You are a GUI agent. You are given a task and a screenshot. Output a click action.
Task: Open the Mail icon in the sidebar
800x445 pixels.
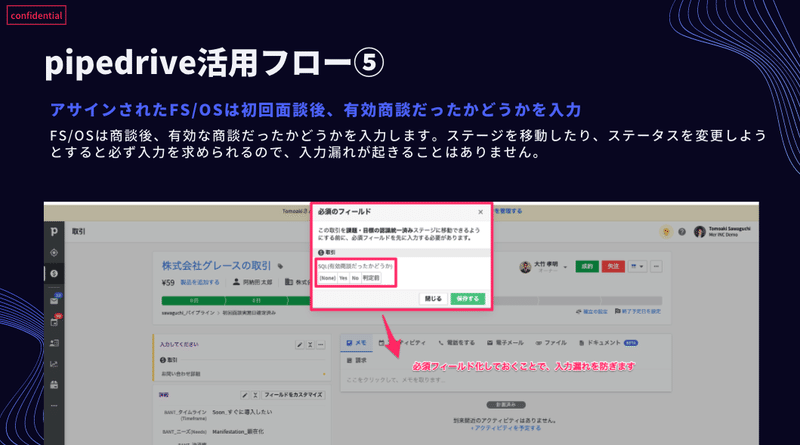[54, 301]
